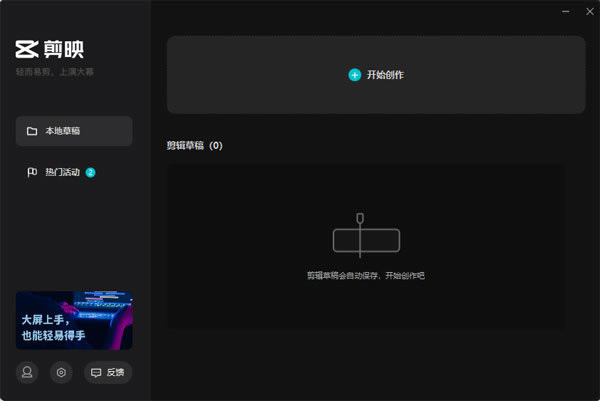Click the 剪辑草稿会自动保存 hint text

point(365,275)
